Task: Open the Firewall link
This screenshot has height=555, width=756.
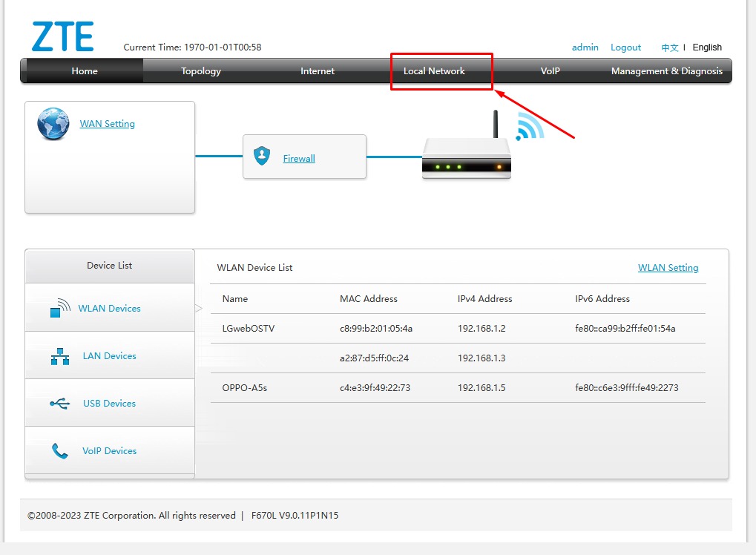Action: [x=299, y=159]
